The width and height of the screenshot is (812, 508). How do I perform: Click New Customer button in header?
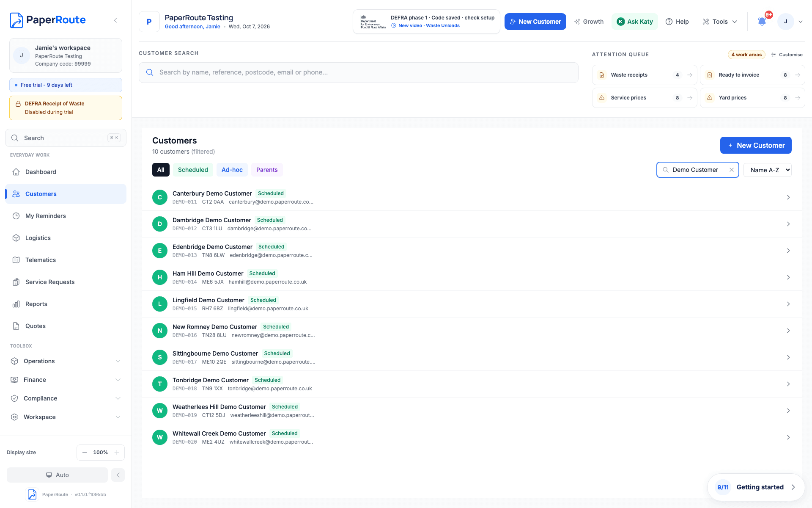click(x=535, y=22)
